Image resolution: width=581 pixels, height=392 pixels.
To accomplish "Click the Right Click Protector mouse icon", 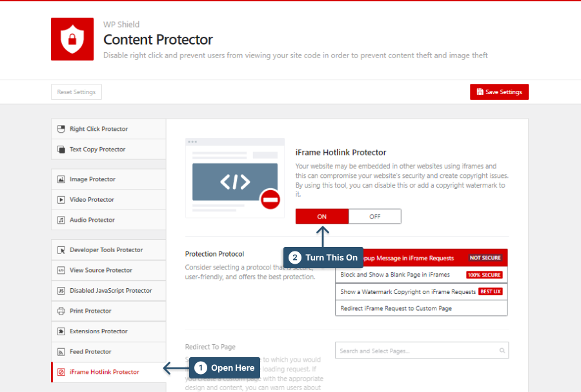I will click(61, 129).
